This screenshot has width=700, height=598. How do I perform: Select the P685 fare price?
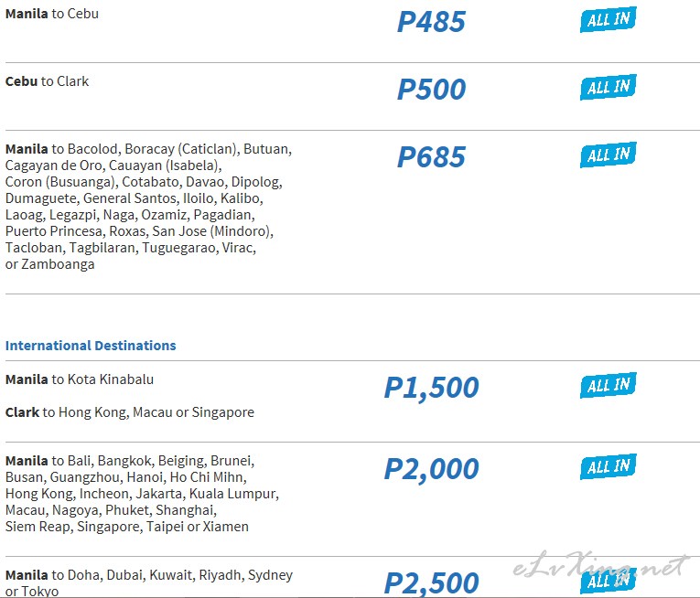tap(431, 157)
